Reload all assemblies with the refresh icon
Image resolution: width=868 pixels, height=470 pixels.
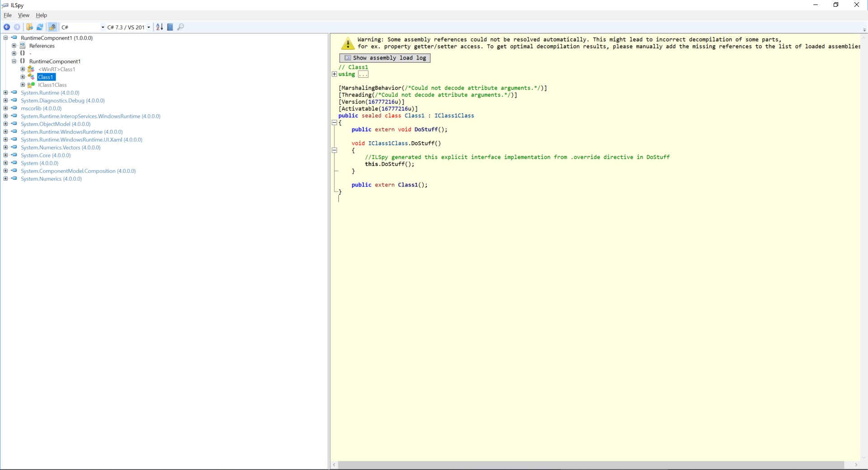click(x=40, y=27)
